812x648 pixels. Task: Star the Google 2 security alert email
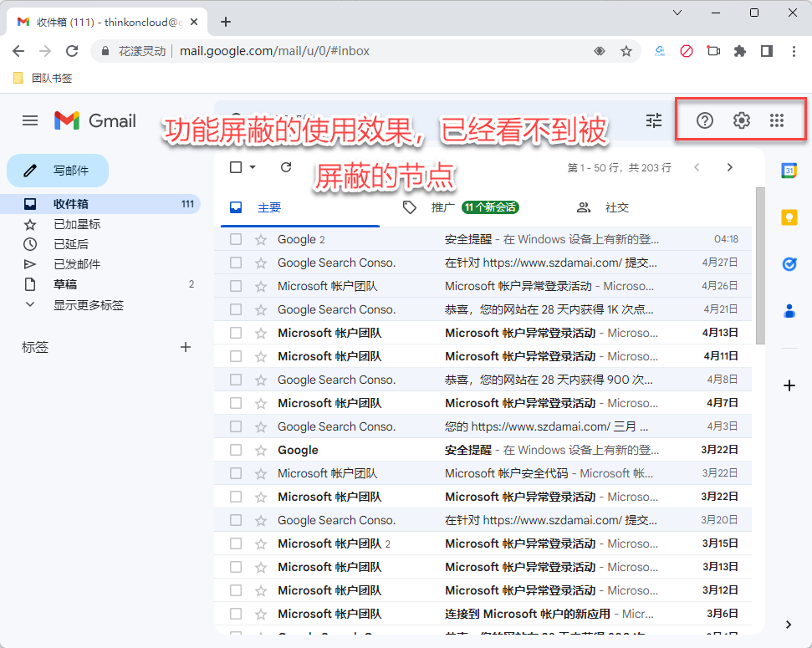click(261, 239)
